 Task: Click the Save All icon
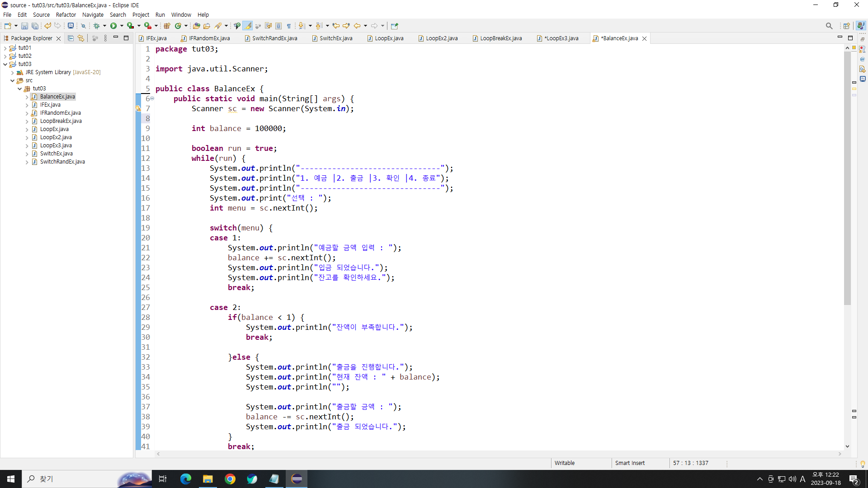34,26
